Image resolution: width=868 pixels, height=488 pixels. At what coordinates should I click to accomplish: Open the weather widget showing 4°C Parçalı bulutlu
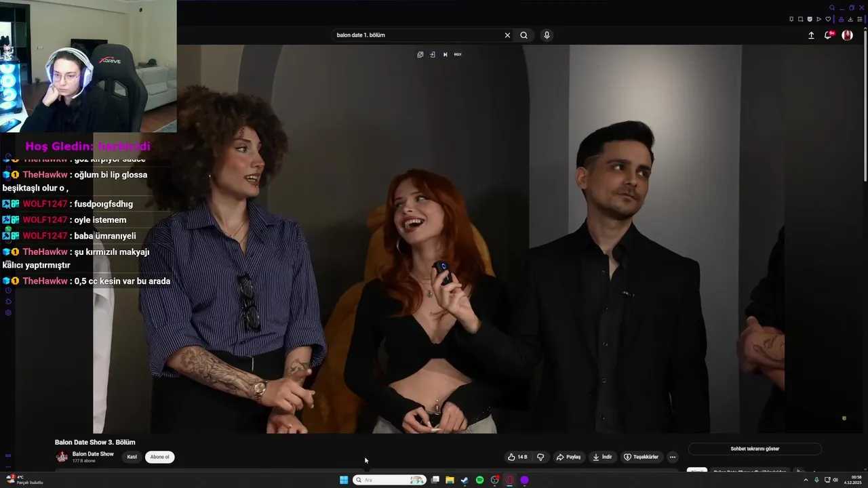coord(24,480)
